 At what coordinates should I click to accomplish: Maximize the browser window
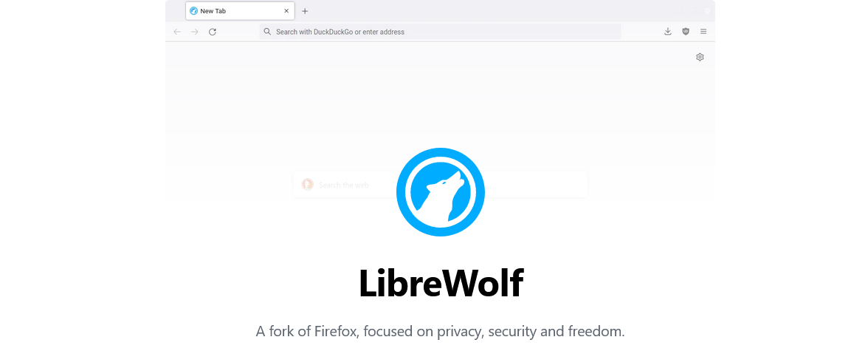692,10
